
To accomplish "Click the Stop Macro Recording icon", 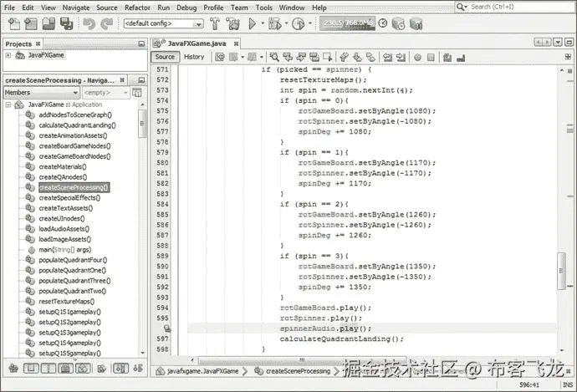I will tap(431, 58).
